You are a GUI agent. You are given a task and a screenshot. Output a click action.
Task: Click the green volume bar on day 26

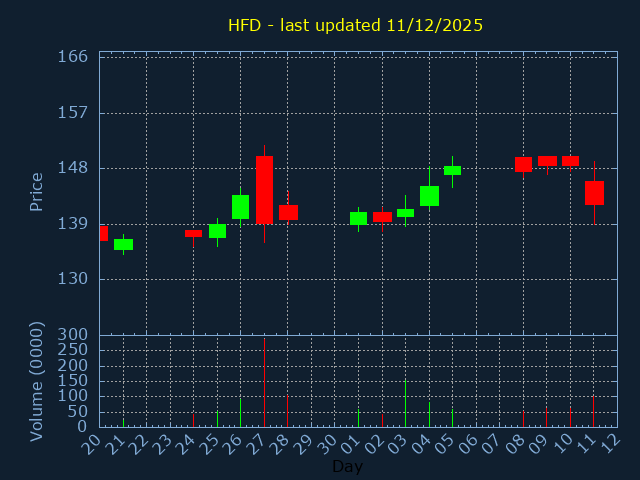tap(240, 412)
